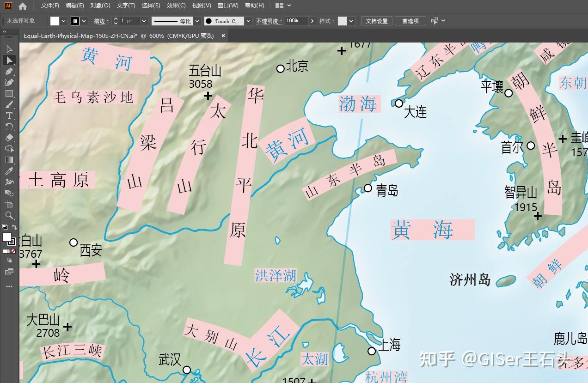Select the Eyedropper tool

pos(9,171)
